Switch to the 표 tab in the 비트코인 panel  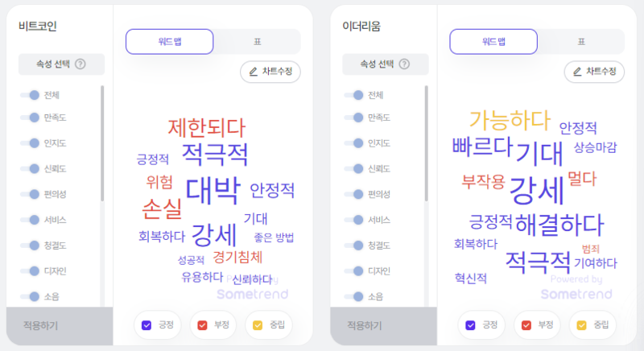(256, 42)
